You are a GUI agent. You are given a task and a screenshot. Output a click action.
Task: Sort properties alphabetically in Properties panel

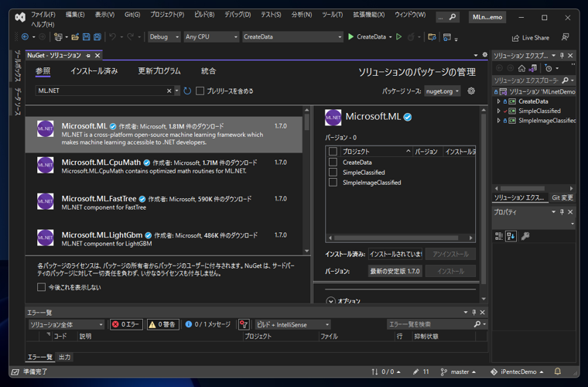coord(511,236)
